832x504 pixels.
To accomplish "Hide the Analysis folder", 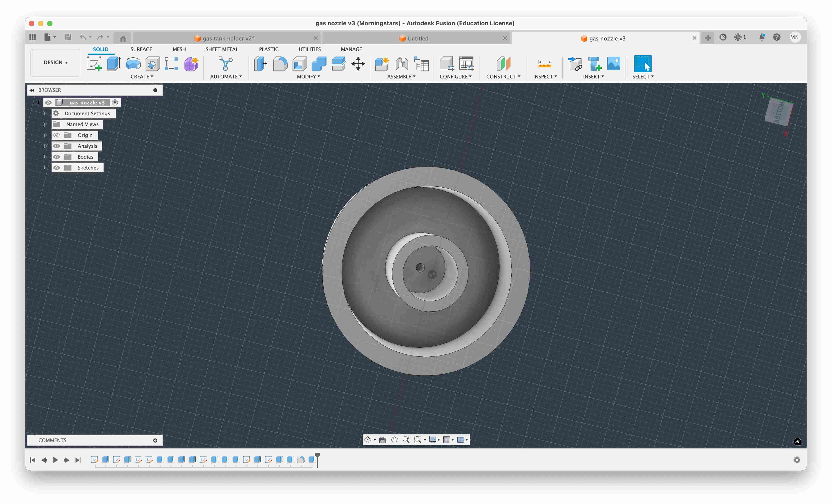I will coord(56,146).
